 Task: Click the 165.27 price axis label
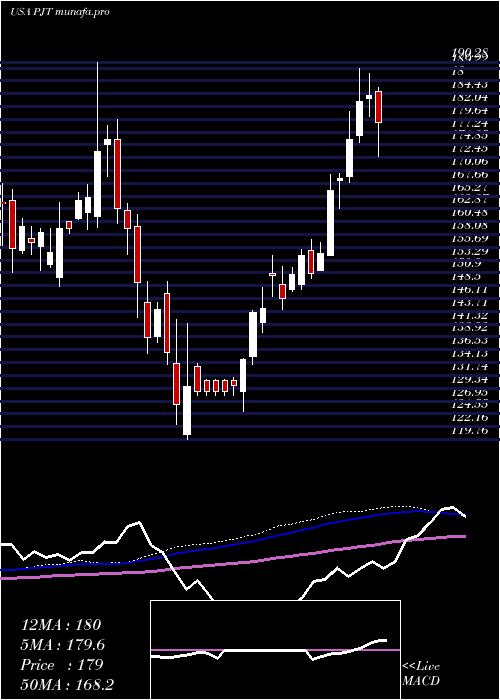click(x=470, y=187)
